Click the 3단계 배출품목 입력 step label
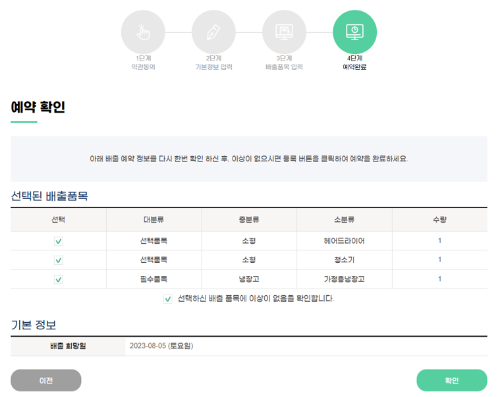500x397 pixels. pos(284,62)
